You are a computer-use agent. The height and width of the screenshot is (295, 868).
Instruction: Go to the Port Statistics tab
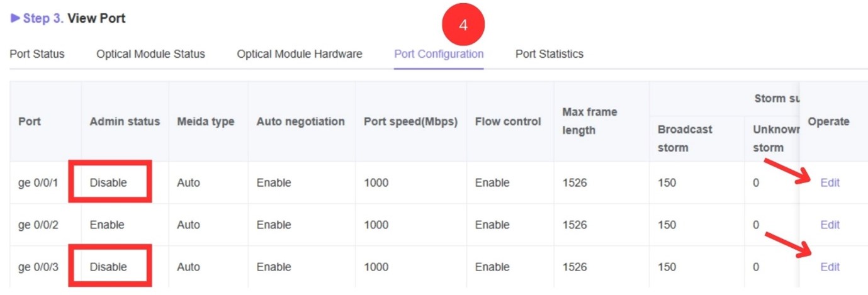[550, 54]
